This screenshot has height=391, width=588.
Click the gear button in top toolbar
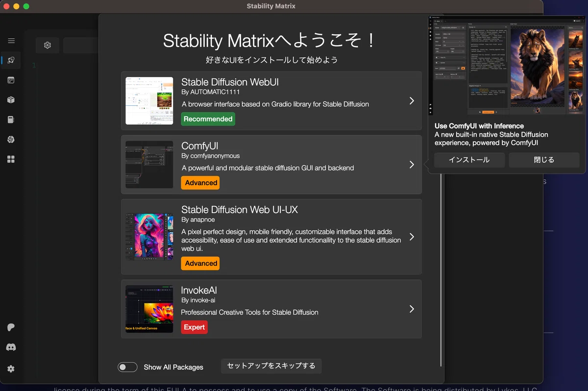[48, 45]
